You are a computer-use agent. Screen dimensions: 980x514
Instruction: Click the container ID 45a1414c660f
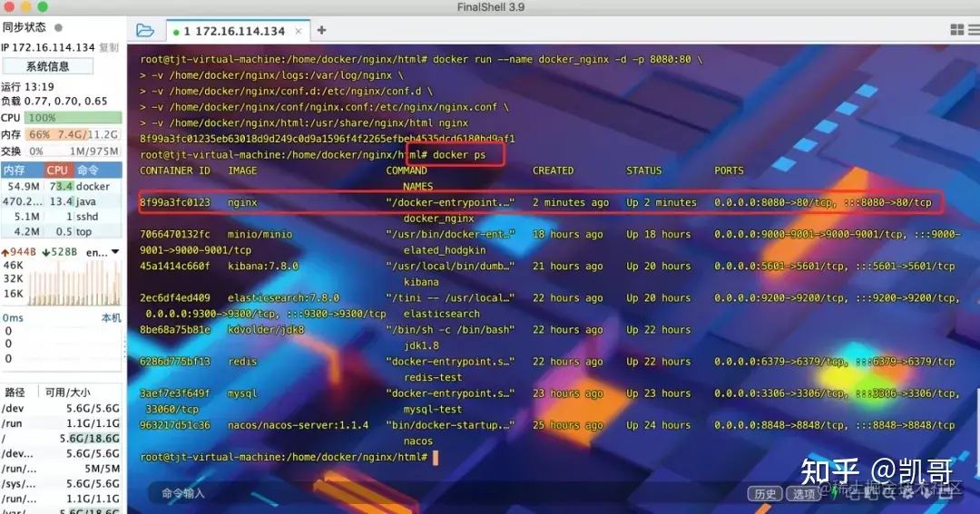click(175, 266)
